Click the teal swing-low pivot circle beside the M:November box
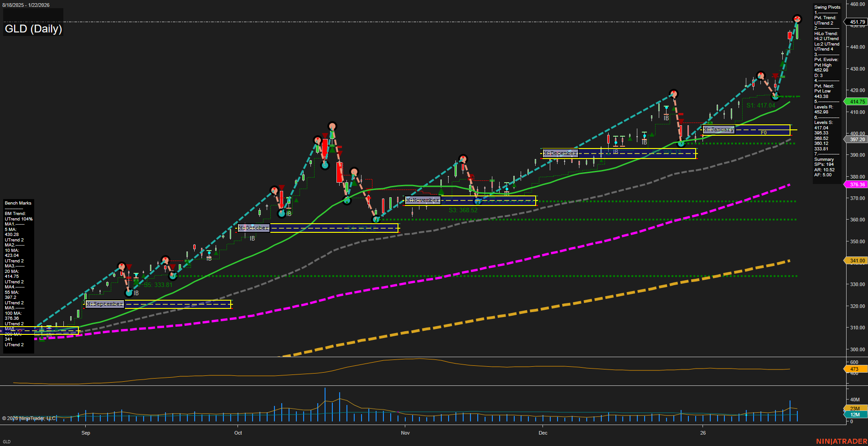 (x=477, y=200)
